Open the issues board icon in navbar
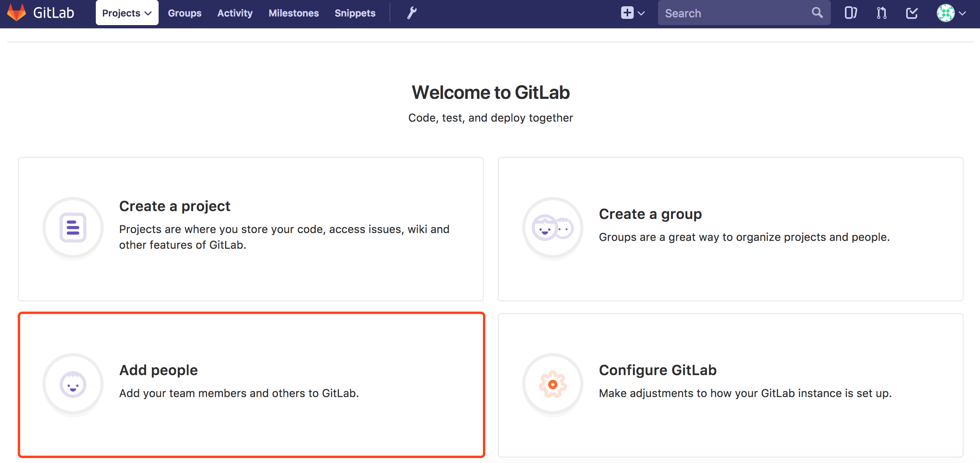Screen dimensions: 980x463 click(850, 13)
